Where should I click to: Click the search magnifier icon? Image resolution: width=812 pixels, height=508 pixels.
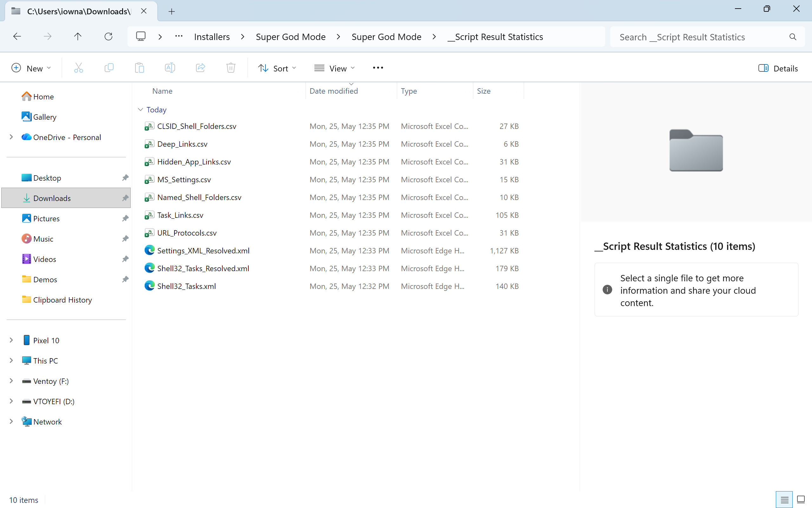pyautogui.click(x=793, y=37)
